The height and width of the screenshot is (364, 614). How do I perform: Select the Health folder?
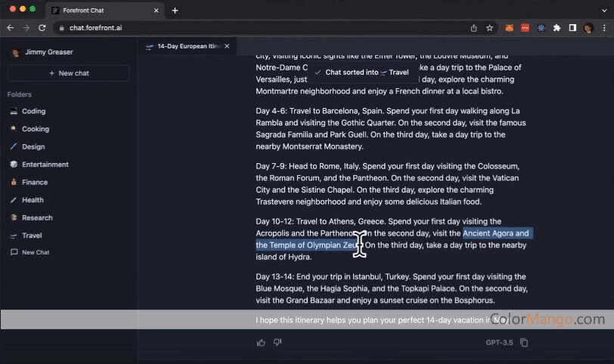coord(33,200)
